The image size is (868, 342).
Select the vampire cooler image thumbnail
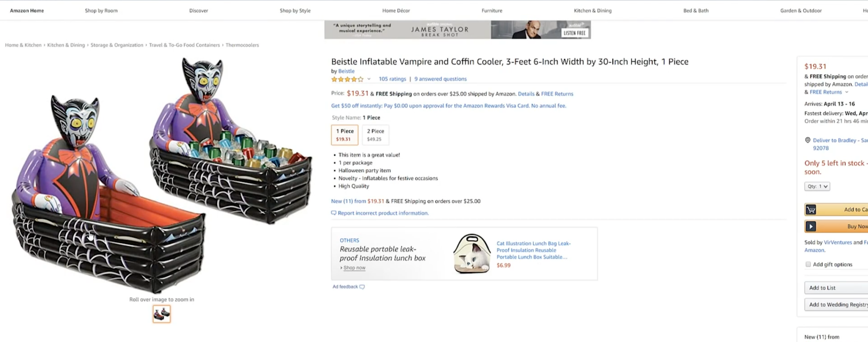162,314
